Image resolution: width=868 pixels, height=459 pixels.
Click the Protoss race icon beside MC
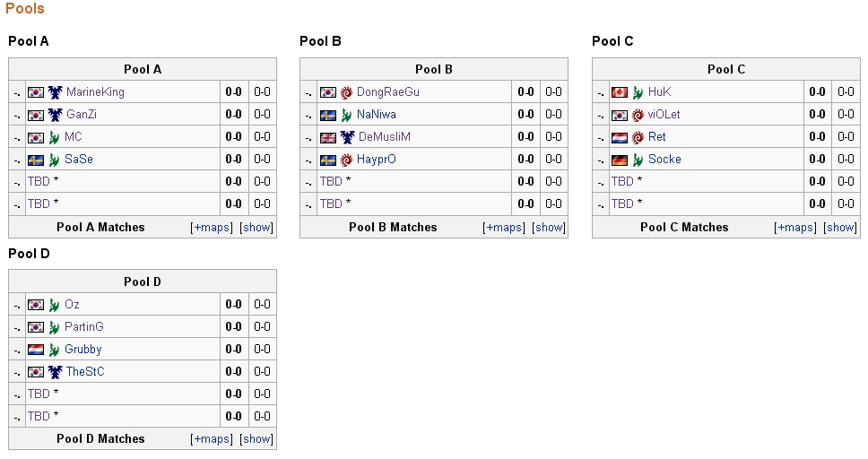[x=55, y=137]
